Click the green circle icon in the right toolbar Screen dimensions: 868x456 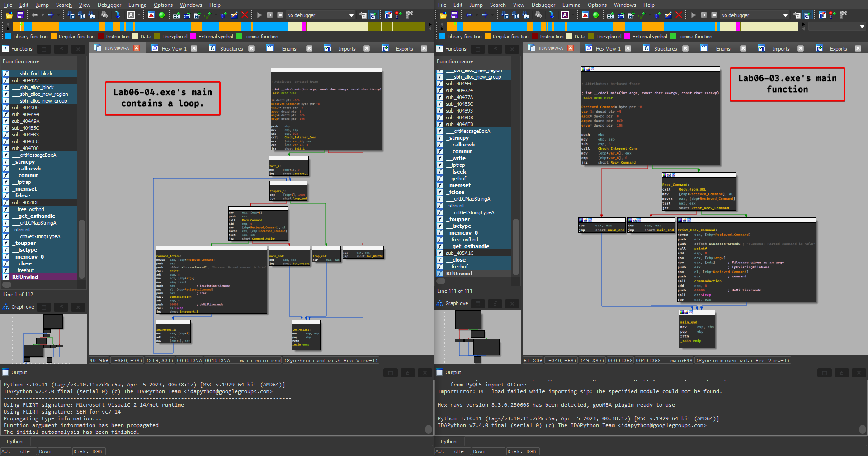click(x=596, y=15)
